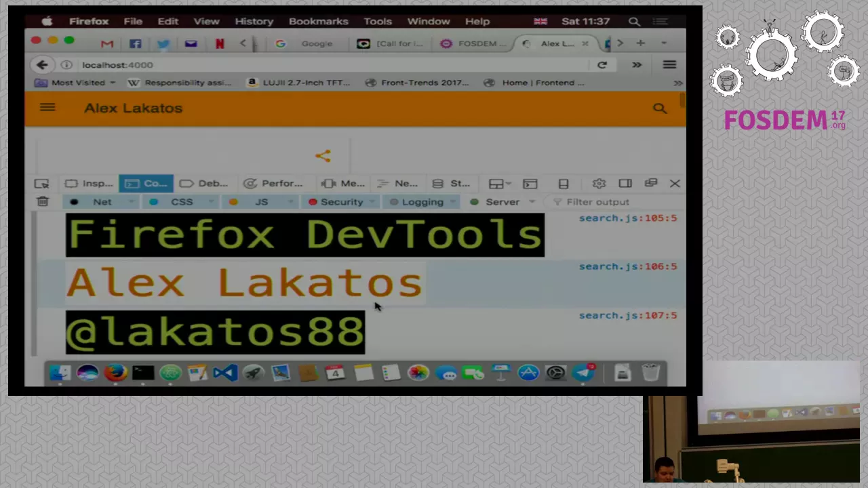This screenshot has height=488, width=868.
Task: Open source link search.js:106:5
Action: (x=628, y=266)
